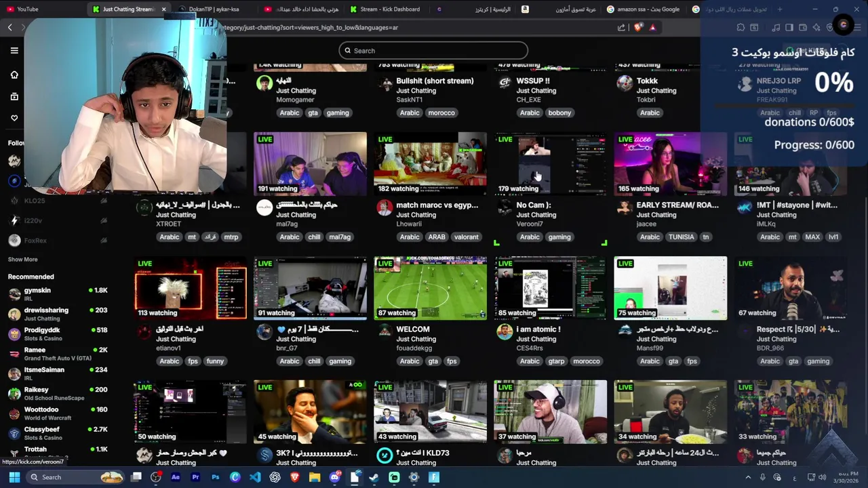
Task: Open i220v followed channel
Action: pos(58,220)
